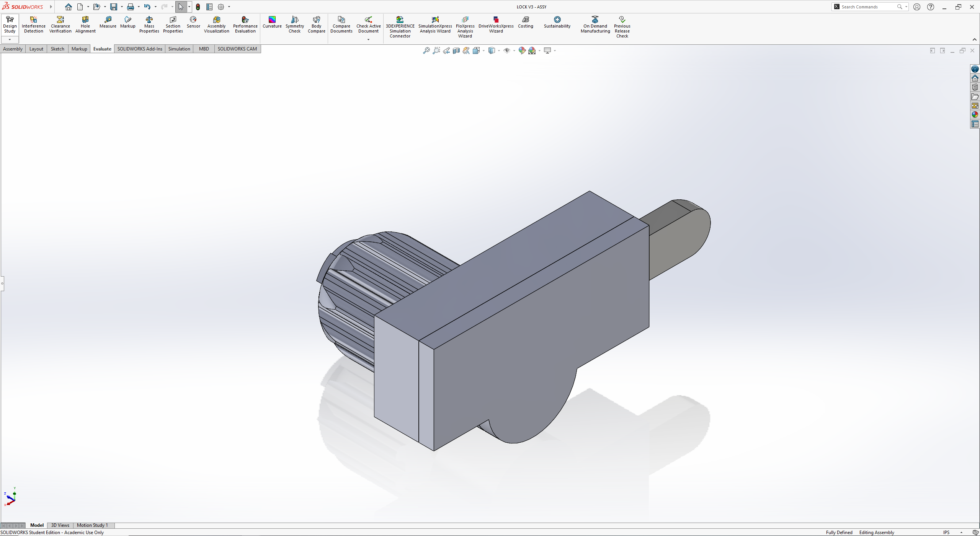Expand the Design Study dropdown arrow
This screenshot has width=980, height=536.
[x=10, y=40]
